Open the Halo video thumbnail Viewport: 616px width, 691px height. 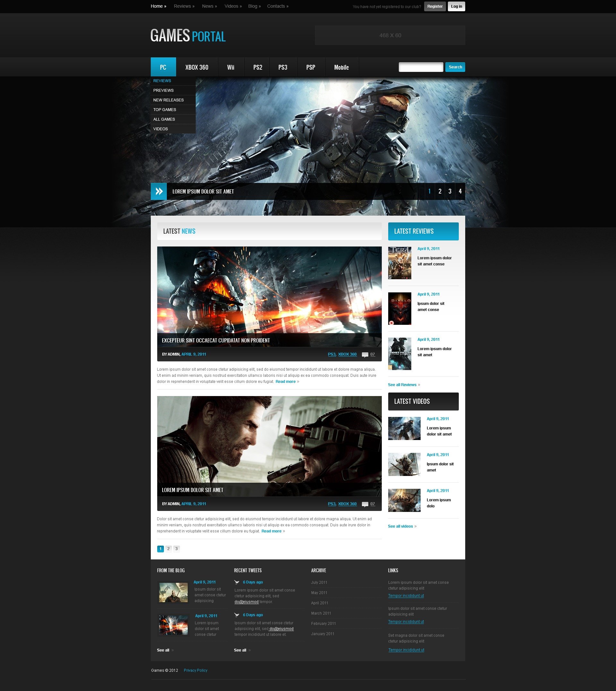[x=404, y=428]
